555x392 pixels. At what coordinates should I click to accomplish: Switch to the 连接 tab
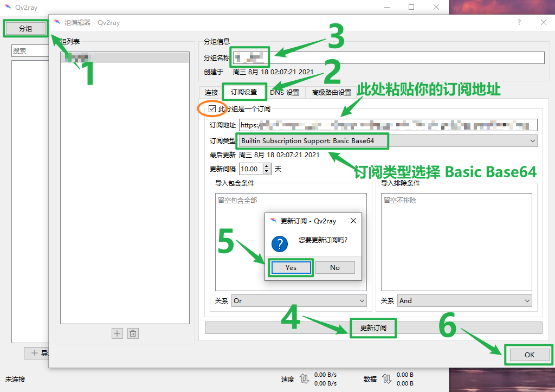coord(211,92)
